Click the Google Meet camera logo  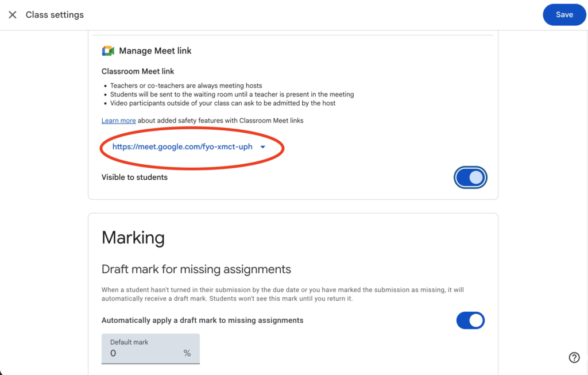(x=108, y=51)
